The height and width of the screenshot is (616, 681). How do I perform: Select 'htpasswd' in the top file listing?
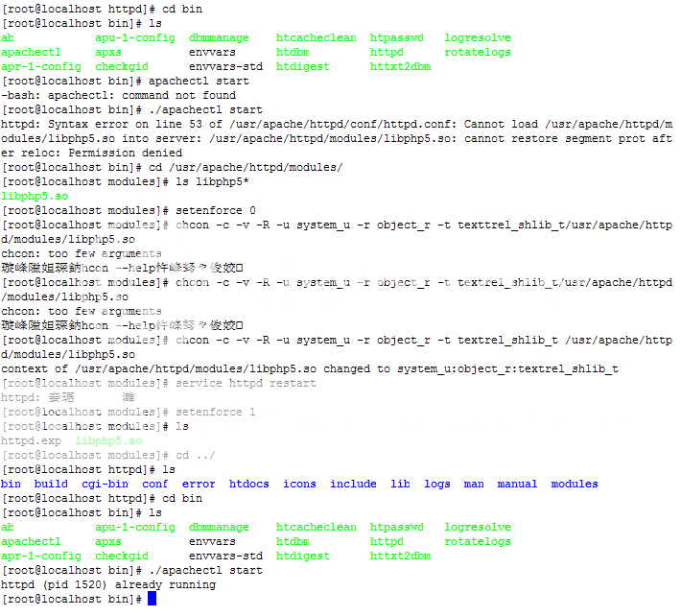pyautogui.click(x=396, y=37)
